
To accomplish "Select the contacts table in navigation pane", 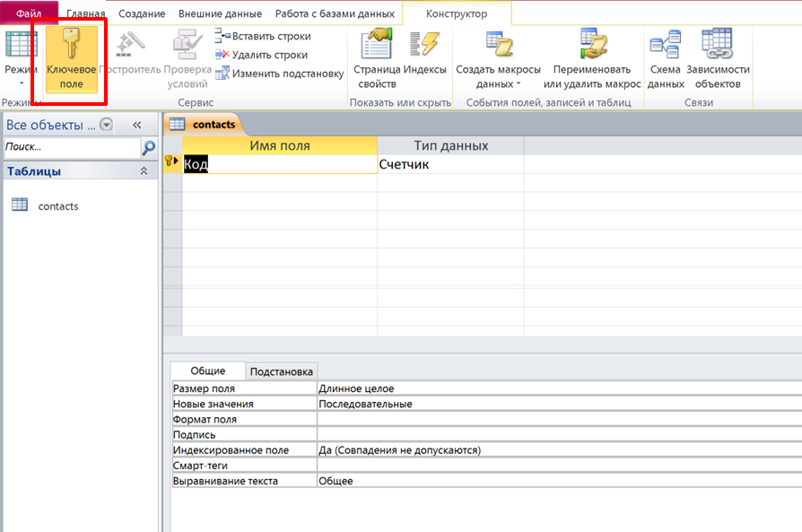I will (x=57, y=206).
